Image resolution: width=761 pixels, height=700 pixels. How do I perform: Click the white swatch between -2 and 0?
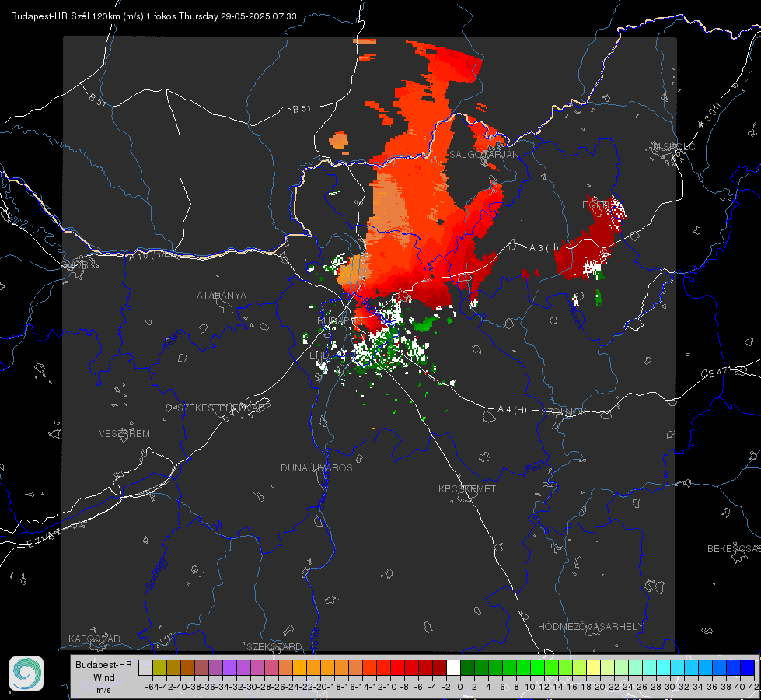point(453,667)
